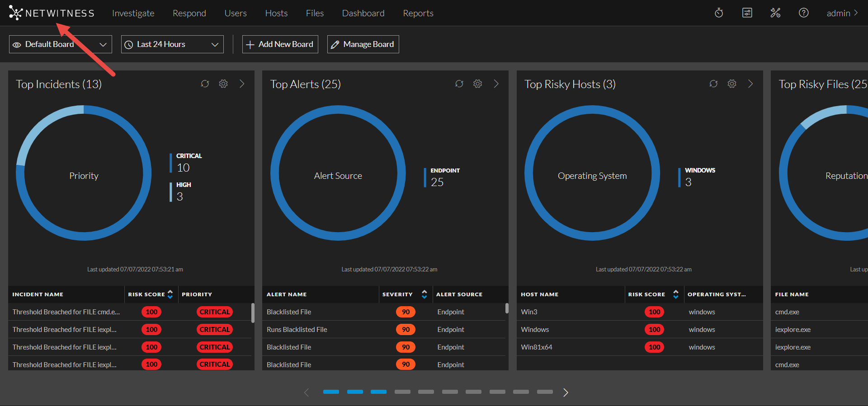Refresh the Top Incidents widget
The image size is (868, 406).
(x=205, y=84)
